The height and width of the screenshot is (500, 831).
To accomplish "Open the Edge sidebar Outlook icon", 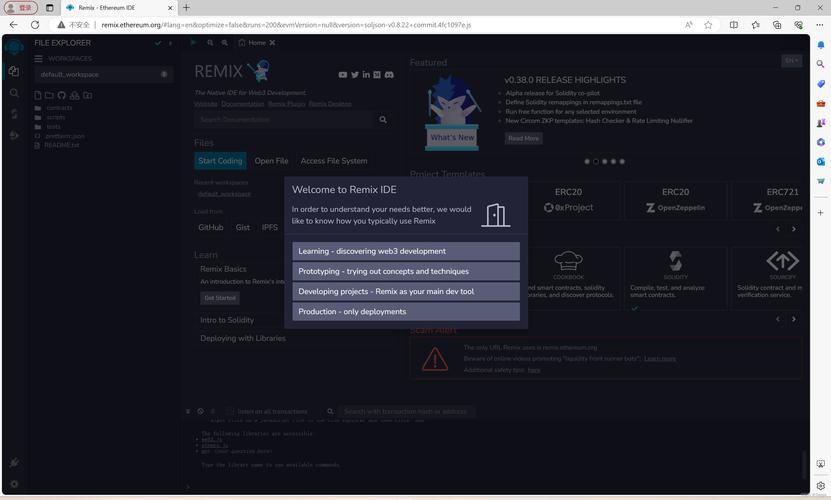I will click(x=820, y=161).
